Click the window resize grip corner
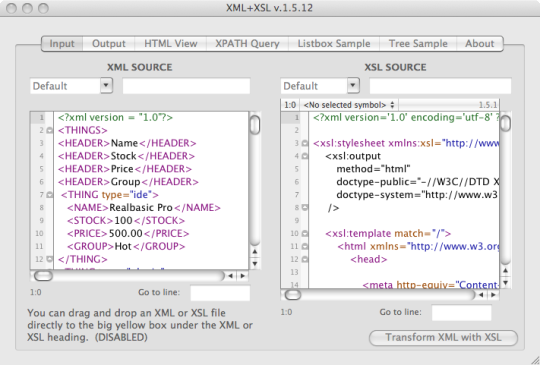This screenshot has height=365, width=540. (x=534, y=359)
